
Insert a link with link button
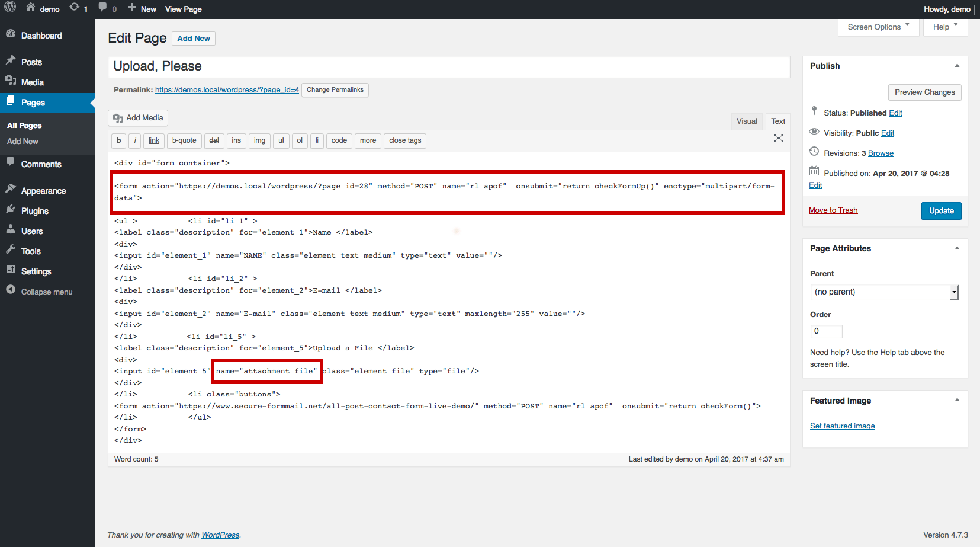tap(154, 140)
